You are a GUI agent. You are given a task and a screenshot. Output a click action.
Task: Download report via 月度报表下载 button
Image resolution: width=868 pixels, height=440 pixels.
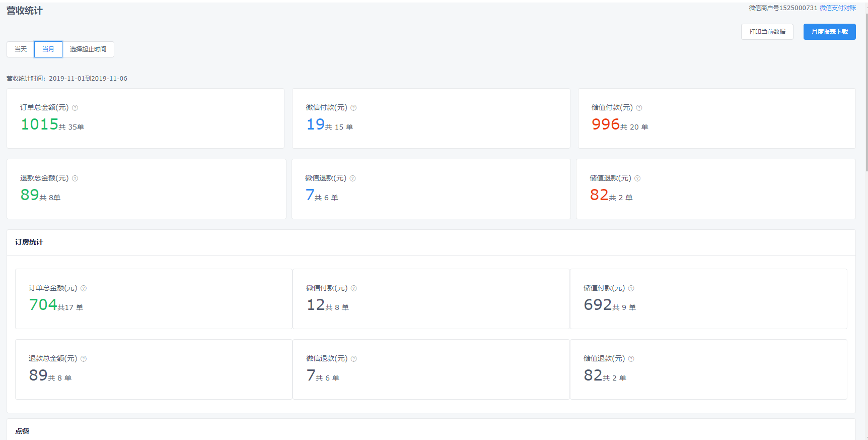(x=830, y=32)
